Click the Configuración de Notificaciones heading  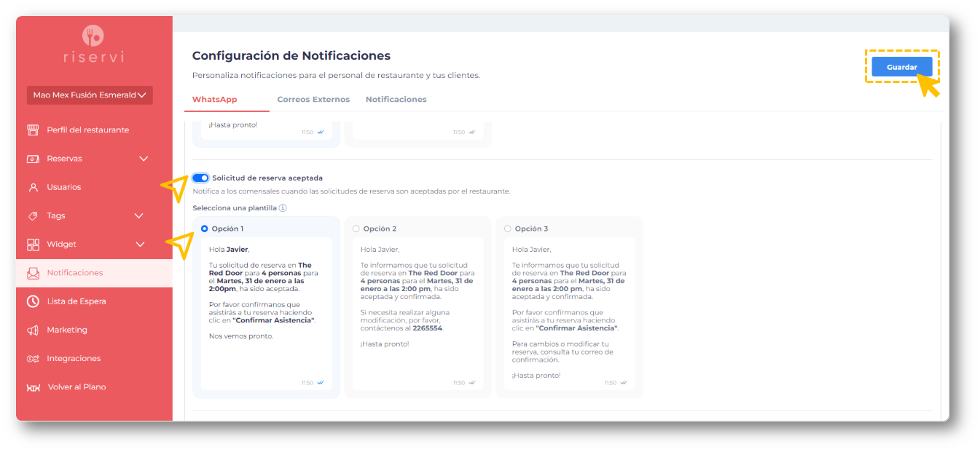pos(291,56)
